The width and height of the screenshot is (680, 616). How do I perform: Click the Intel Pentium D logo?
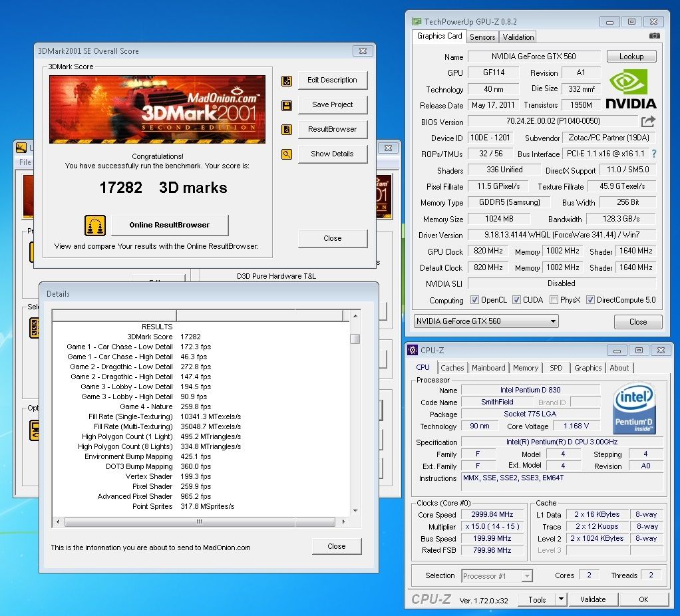click(x=634, y=408)
